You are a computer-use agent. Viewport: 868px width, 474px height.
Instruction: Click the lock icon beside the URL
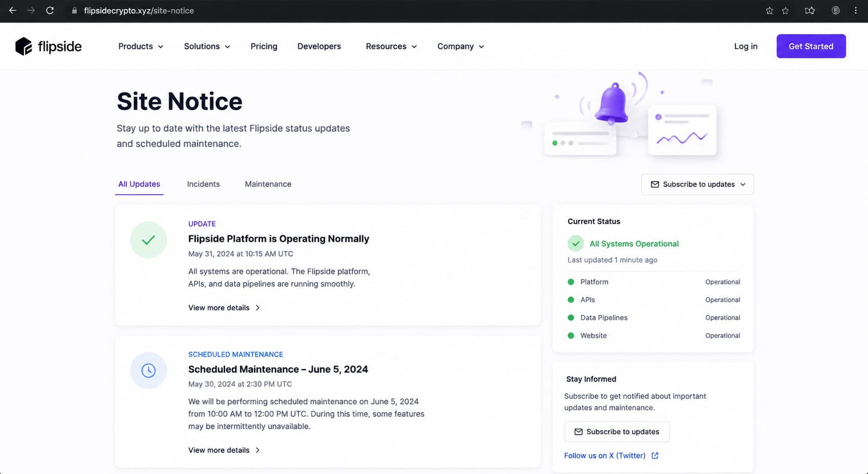pyautogui.click(x=74, y=10)
